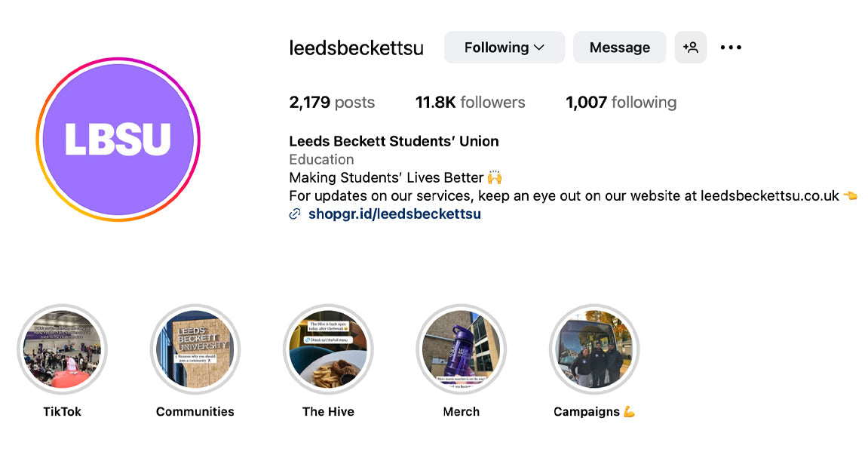
Task: Open the Merch highlight circle
Action: (461, 349)
